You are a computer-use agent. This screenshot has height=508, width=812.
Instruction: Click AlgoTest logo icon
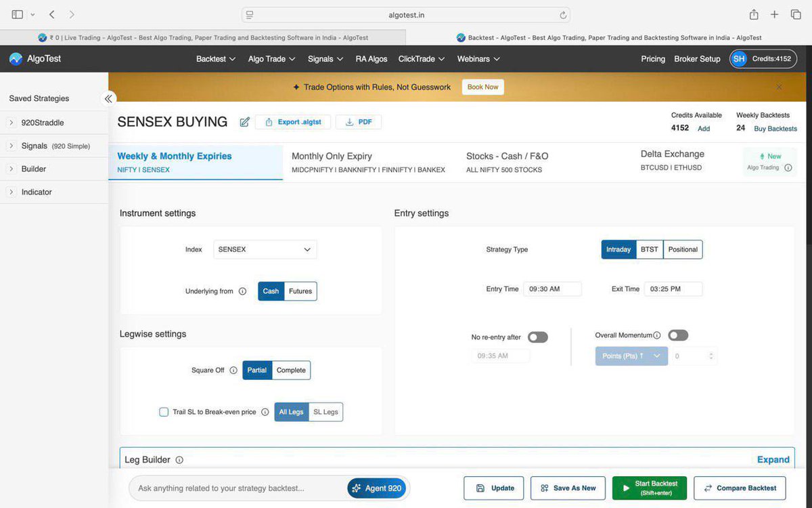click(x=16, y=59)
